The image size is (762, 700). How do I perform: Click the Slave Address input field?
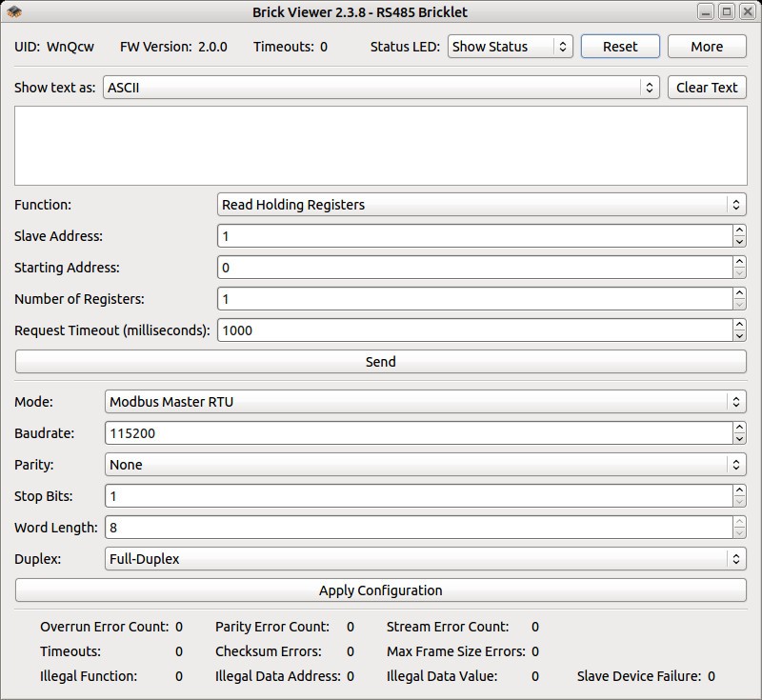[x=474, y=236]
